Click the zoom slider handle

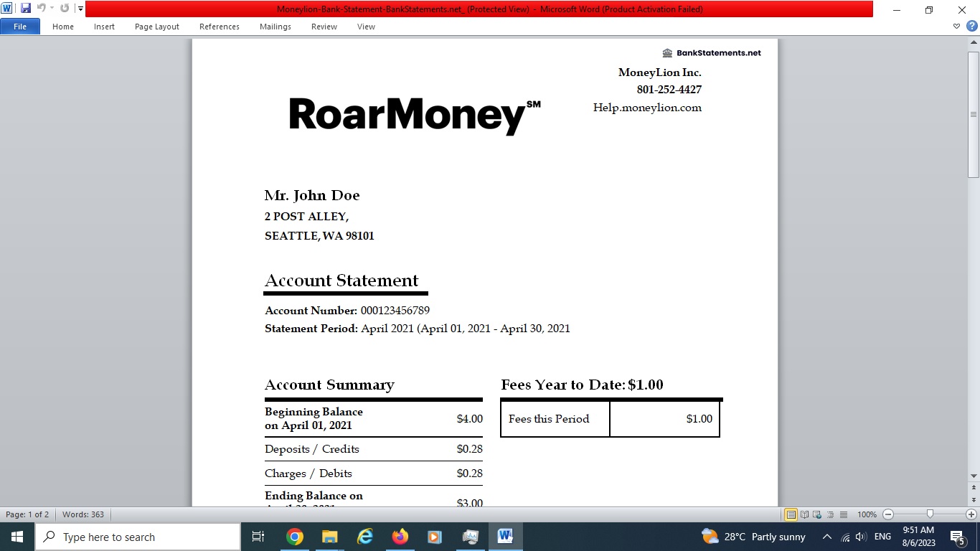pyautogui.click(x=930, y=514)
